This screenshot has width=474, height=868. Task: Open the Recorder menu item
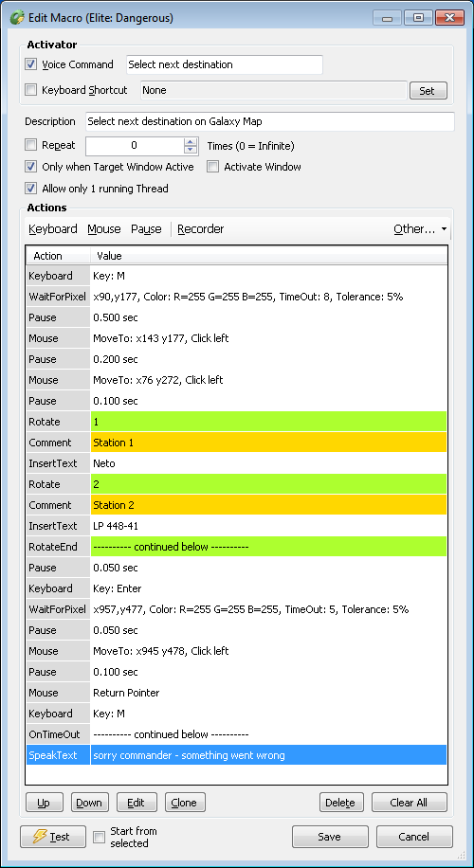[200, 229]
